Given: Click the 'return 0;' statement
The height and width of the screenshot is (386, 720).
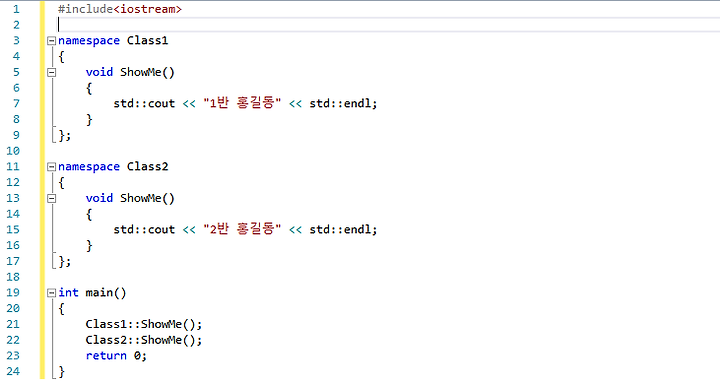Looking at the screenshot, I should [x=116, y=356].
